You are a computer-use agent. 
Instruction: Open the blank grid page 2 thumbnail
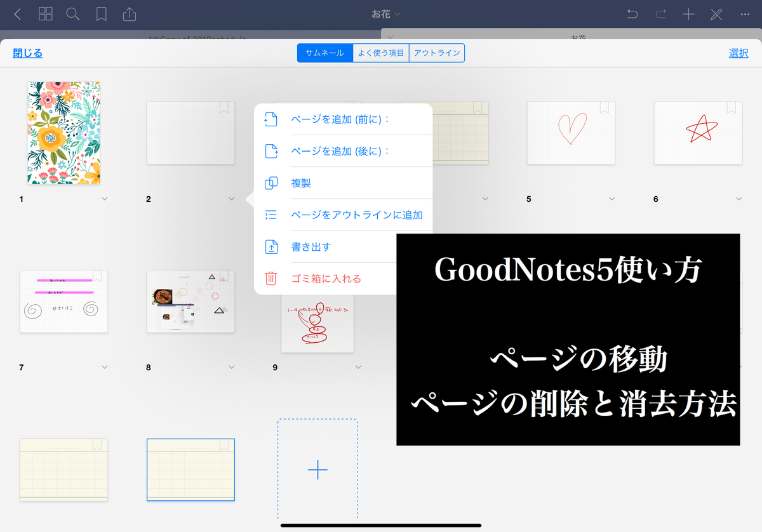pyautogui.click(x=190, y=133)
